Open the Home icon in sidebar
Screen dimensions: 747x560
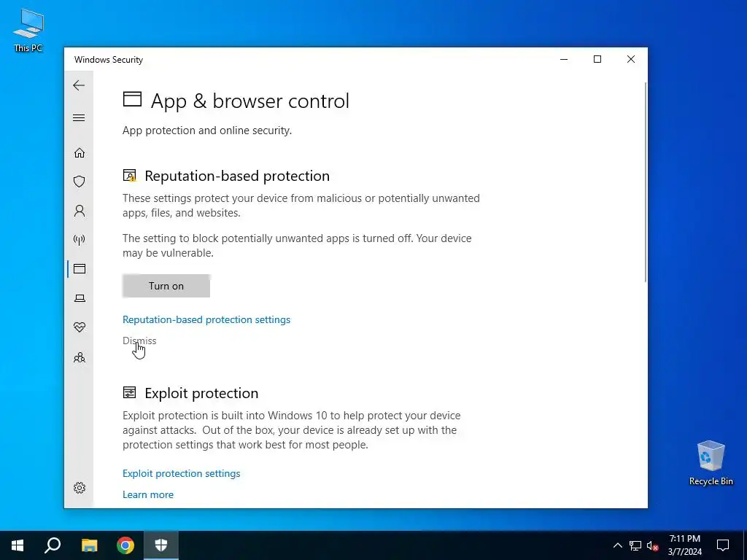(79, 152)
